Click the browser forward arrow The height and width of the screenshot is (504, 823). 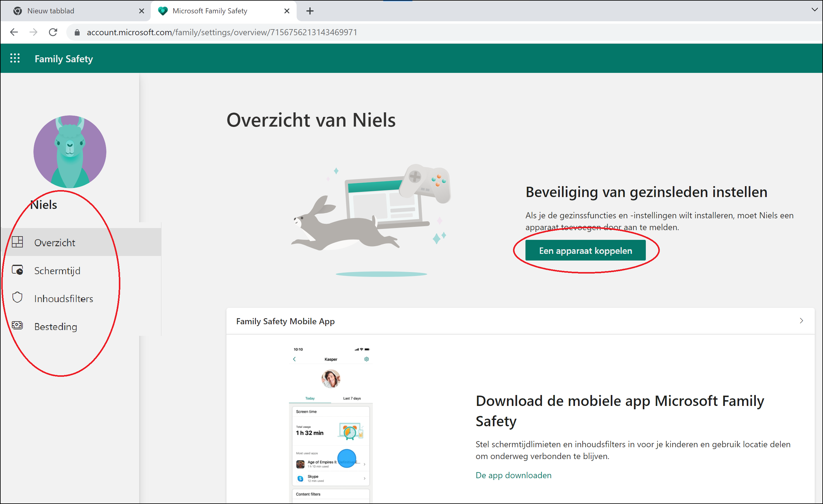[33, 32]
